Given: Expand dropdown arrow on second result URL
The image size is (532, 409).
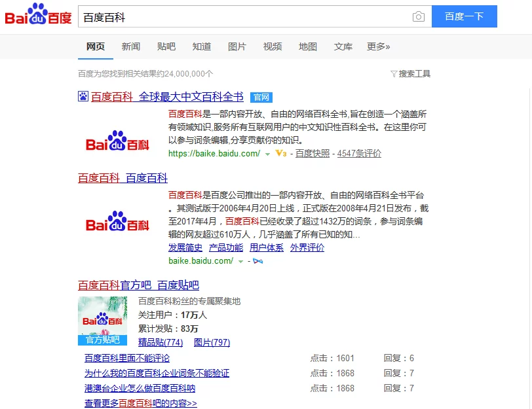Looking at the screenshot, I should [241, 261].
